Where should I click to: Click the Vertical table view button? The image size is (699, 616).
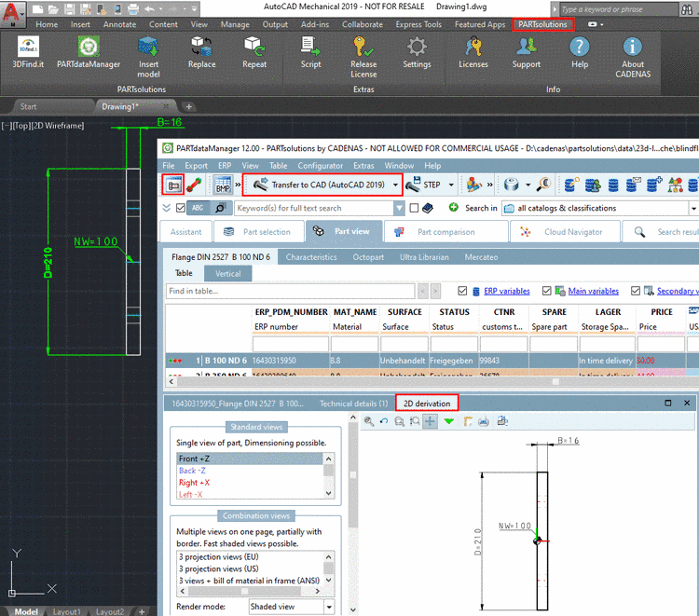coord(228,274)
